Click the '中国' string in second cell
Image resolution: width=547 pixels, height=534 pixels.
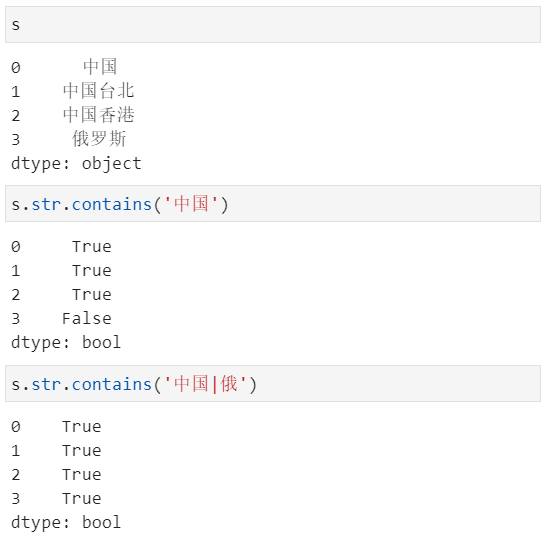[x=191, y=204]
